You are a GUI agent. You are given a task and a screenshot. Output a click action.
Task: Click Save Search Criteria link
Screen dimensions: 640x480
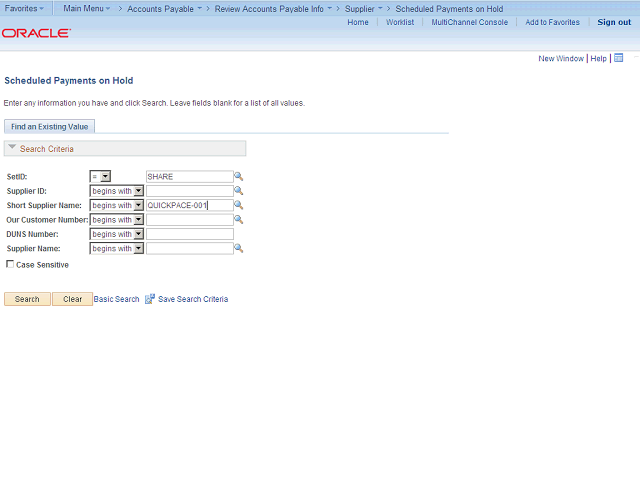193,299
